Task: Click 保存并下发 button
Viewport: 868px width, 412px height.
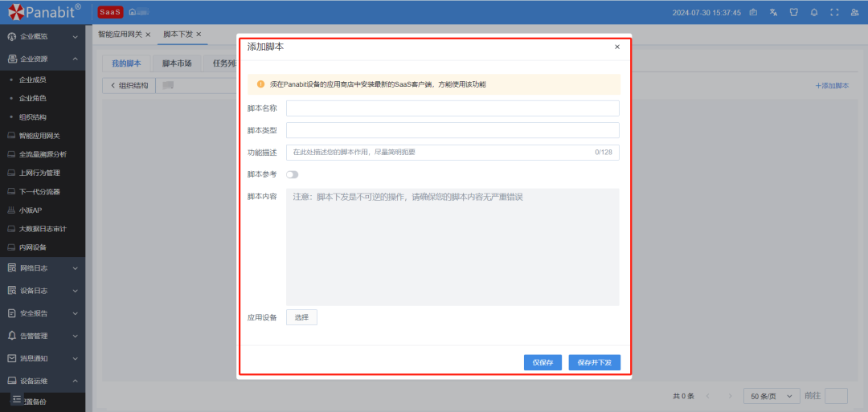Action: 595,363
